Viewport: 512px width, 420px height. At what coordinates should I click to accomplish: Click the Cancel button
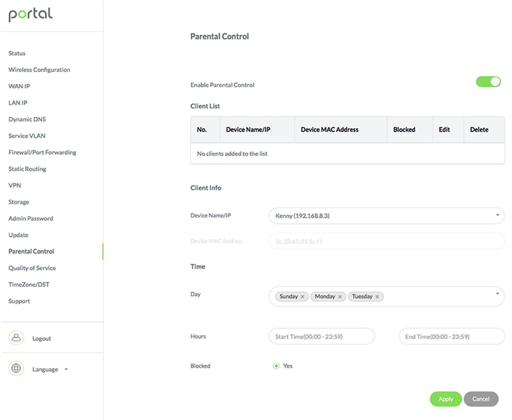coord(481,399)
